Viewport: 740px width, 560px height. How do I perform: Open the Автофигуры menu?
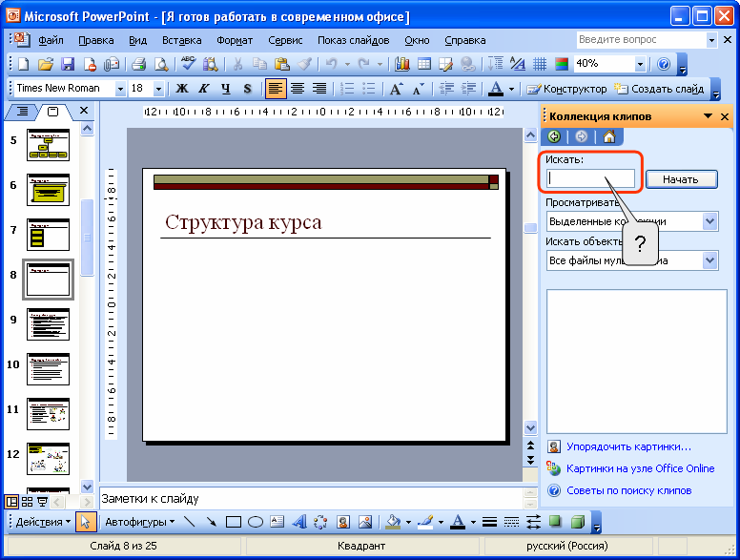pos(139,522)
